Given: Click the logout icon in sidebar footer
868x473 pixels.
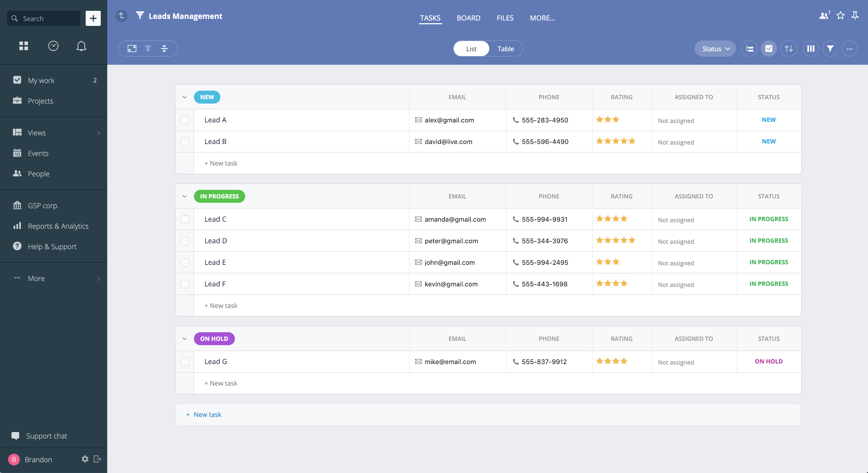Looking at the screenshot, I should pos(97,459).
